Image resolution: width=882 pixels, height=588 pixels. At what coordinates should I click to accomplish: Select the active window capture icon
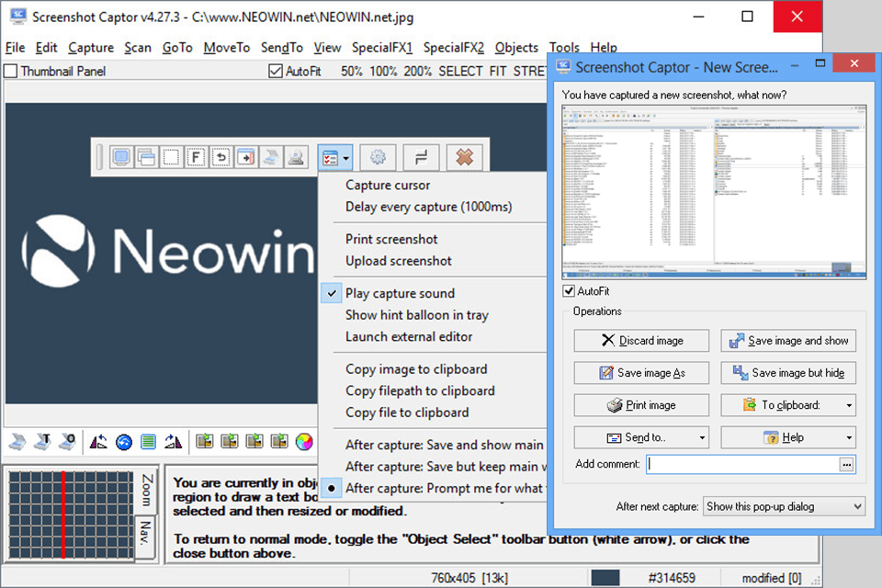click(x=145, y=157)
